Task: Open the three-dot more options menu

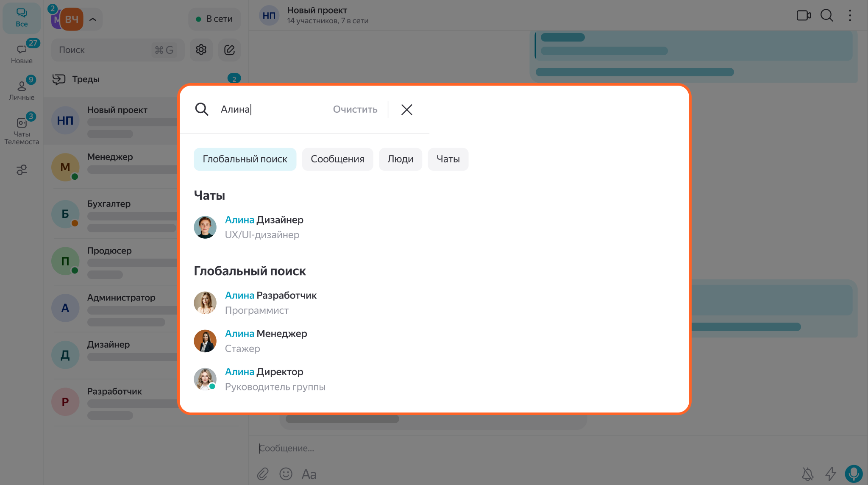Action: (x=850, y=16)
